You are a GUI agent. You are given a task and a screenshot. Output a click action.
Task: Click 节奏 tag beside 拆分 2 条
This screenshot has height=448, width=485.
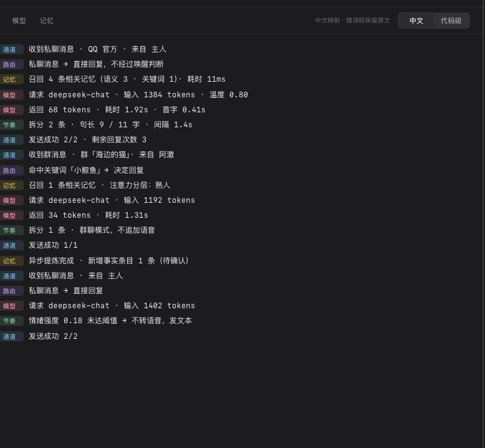[x=11, y=125]
